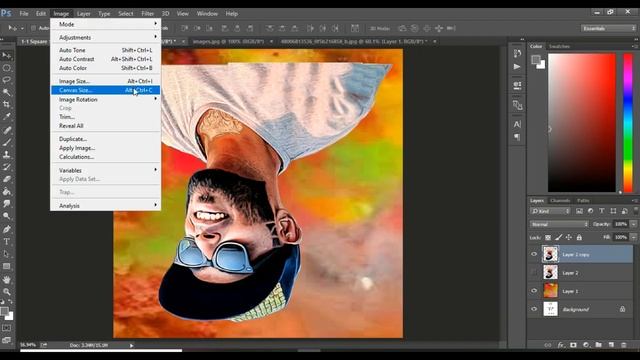Hide the Background layer
640x360 pixels.
534,309
